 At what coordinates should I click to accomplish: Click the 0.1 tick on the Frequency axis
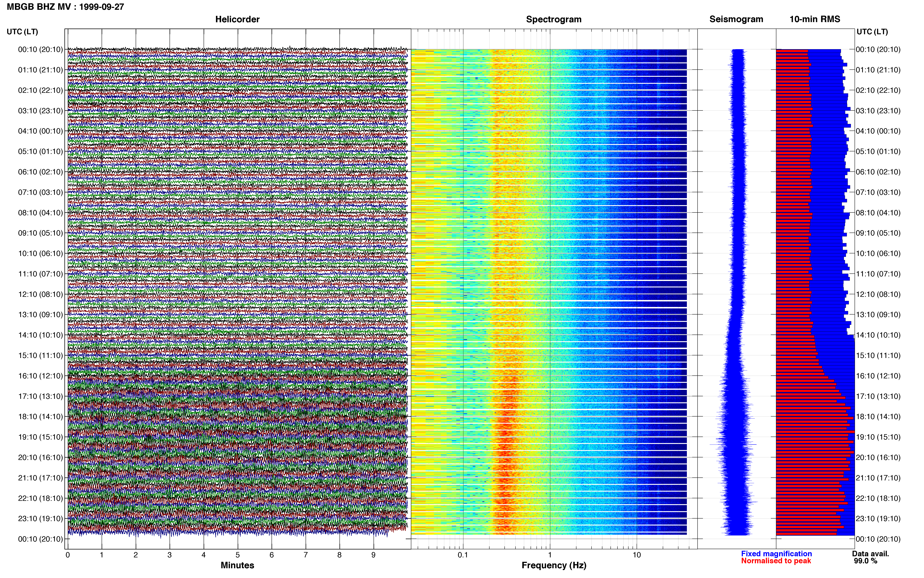tap(463, 555)
